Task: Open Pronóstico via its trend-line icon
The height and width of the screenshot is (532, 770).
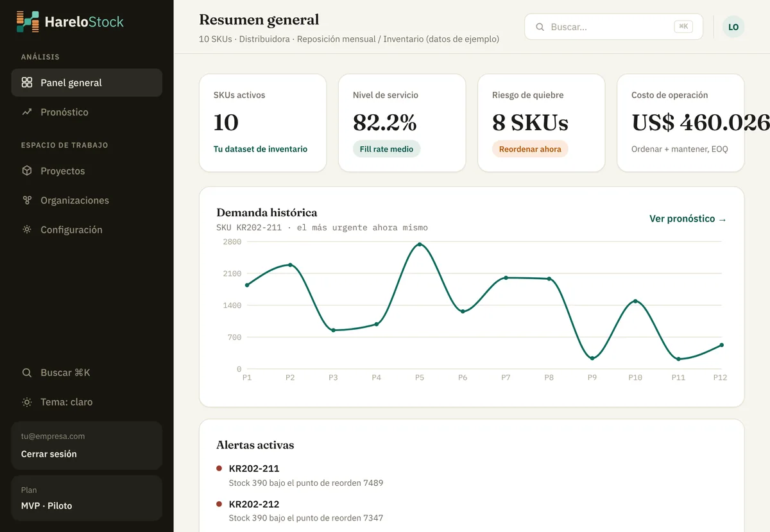Action: pyautogui.click(x=27, y=112)
